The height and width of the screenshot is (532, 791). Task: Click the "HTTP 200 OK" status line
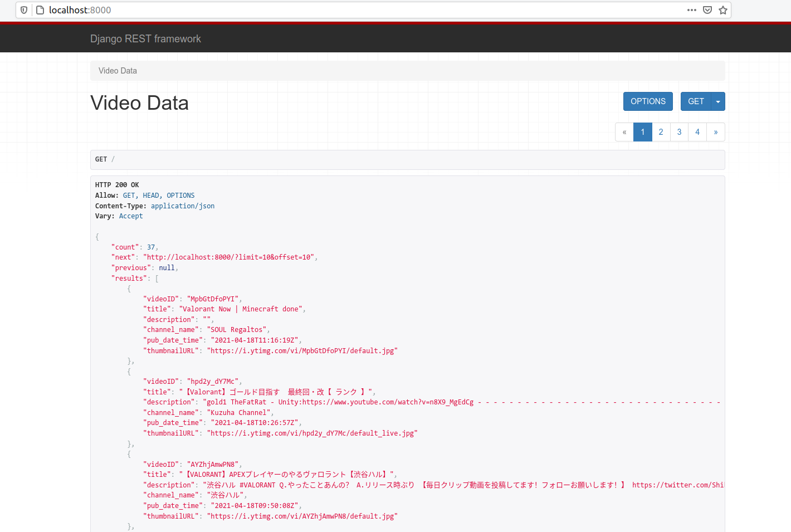117,185
